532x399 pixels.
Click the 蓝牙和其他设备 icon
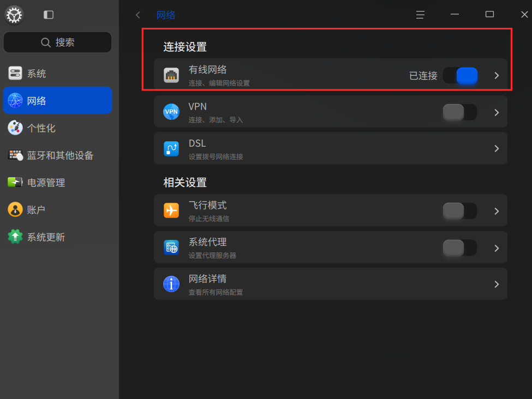[x=15, y=155]
